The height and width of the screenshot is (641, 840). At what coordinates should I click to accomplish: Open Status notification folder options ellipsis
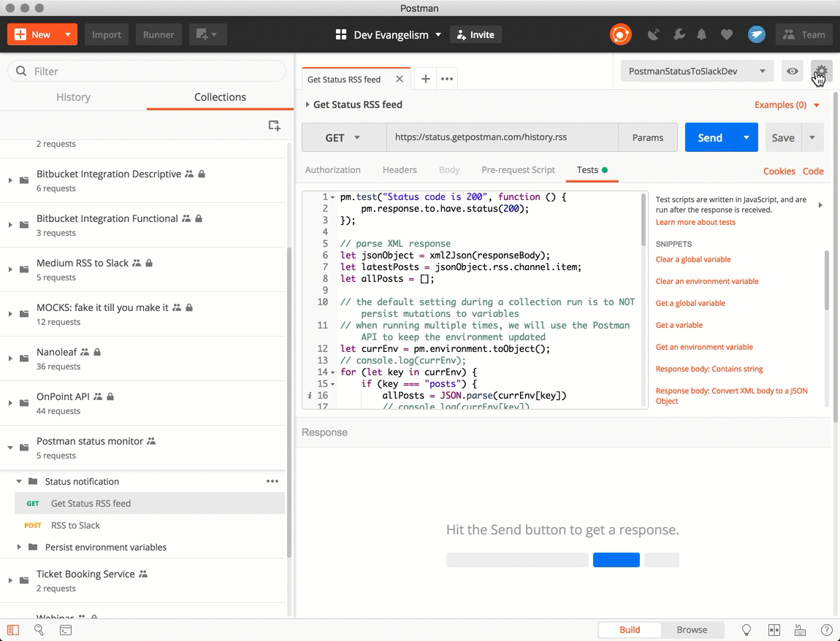(272, 481)
